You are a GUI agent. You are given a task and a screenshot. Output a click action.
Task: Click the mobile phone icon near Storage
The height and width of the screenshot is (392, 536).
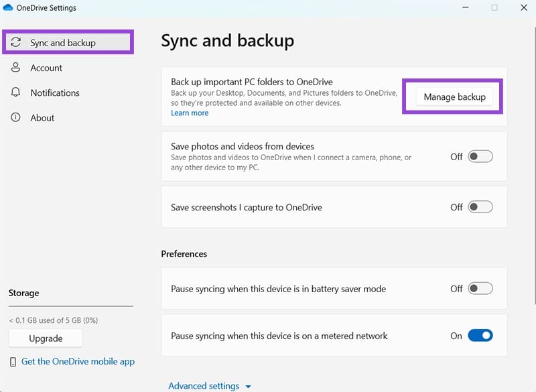tap(13, 362)
